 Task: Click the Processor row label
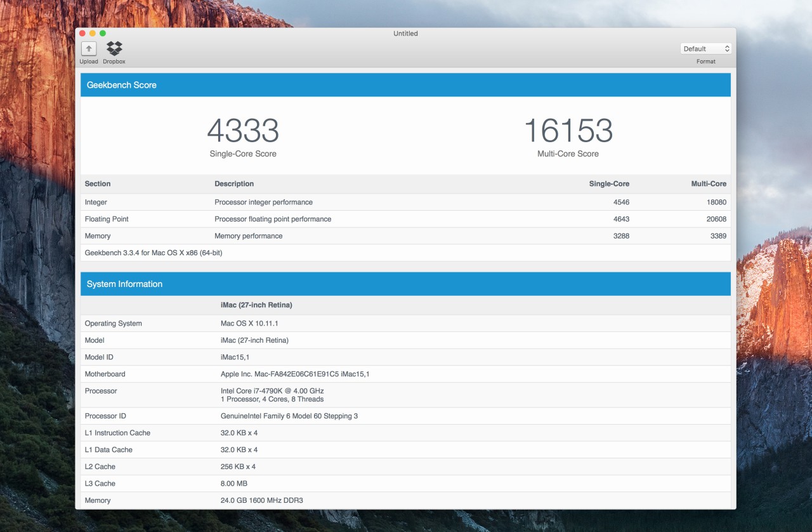[x=101, y=391]
